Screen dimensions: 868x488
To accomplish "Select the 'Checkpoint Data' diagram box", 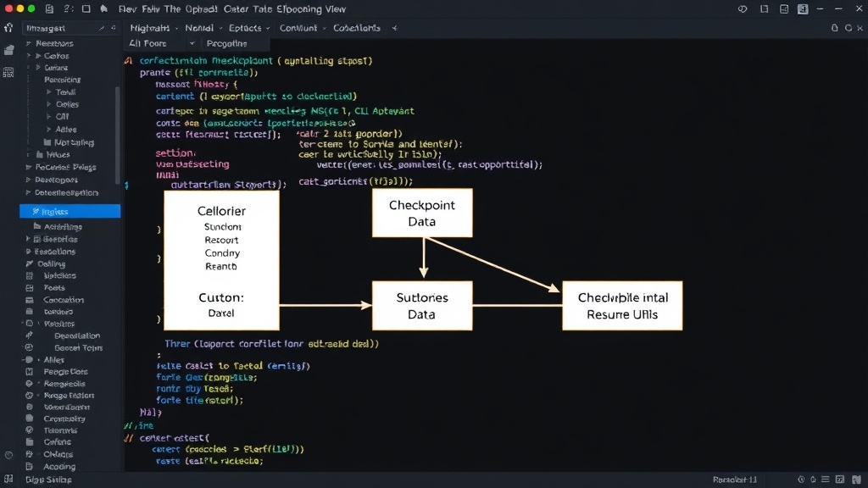I will coord(422,213).
